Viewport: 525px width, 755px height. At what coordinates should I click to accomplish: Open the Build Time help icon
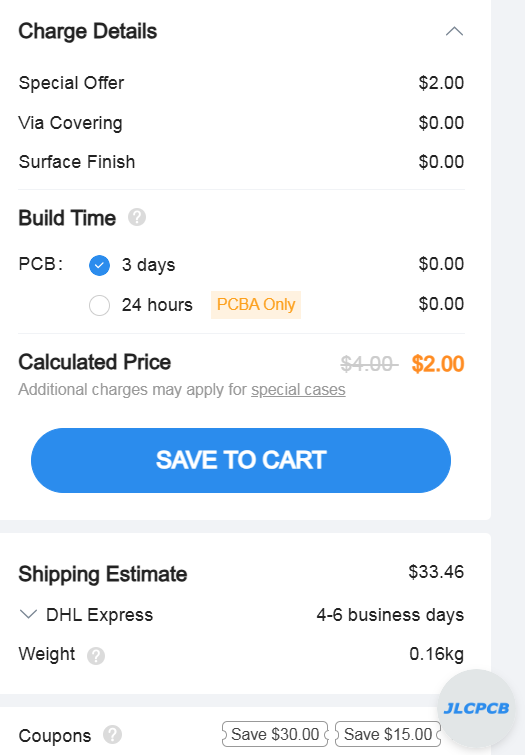pyautogui.click(x=137, y=218)
